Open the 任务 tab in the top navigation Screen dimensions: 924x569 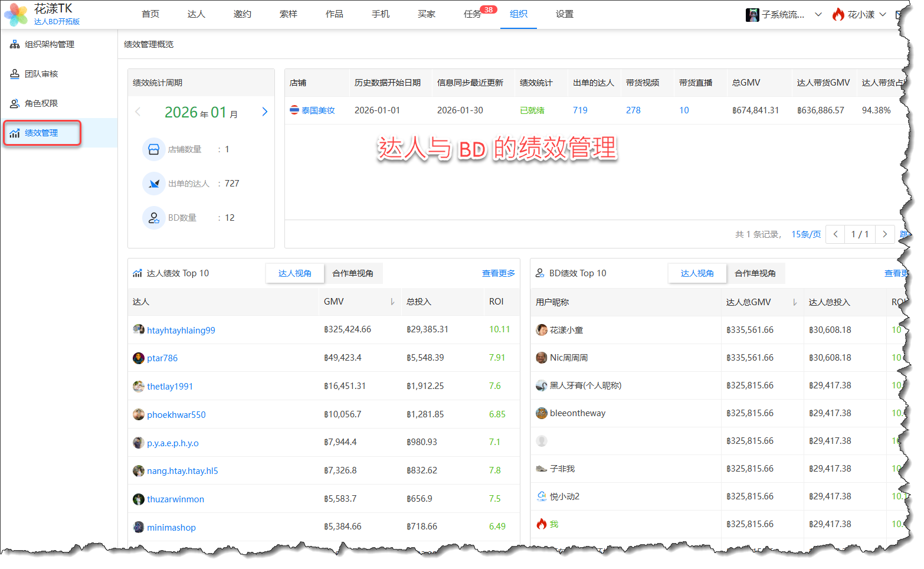click(x=472, y=14)
